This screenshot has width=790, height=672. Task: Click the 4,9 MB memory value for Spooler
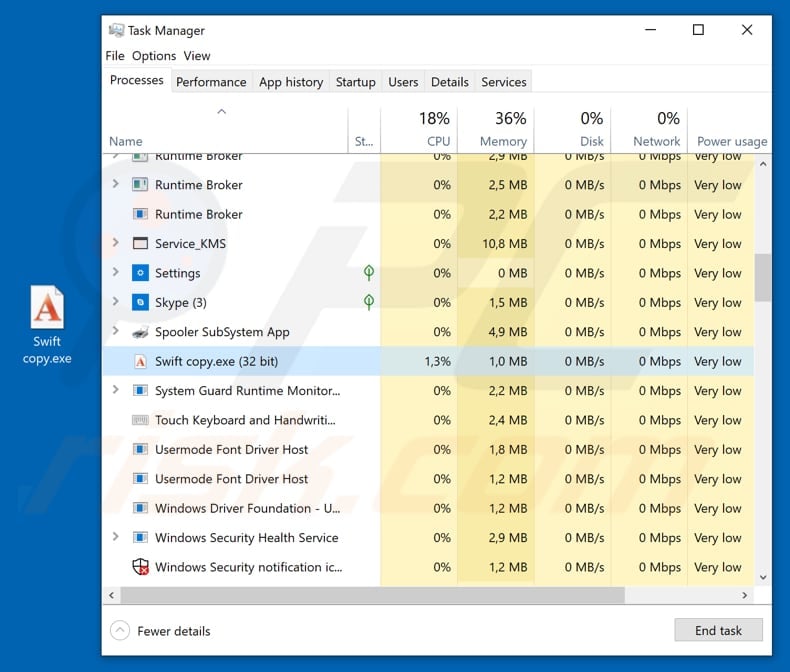[x=508, y=332]
